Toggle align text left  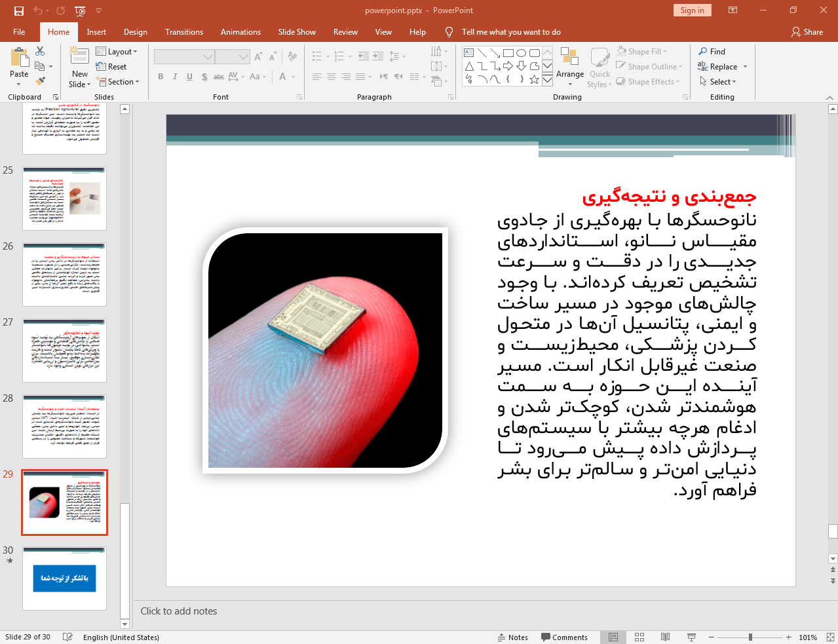click(x=317, y=77)
